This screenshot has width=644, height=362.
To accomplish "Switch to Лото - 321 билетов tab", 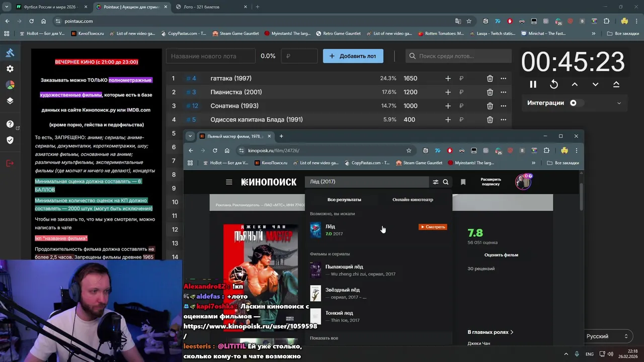I will [211, 7].
